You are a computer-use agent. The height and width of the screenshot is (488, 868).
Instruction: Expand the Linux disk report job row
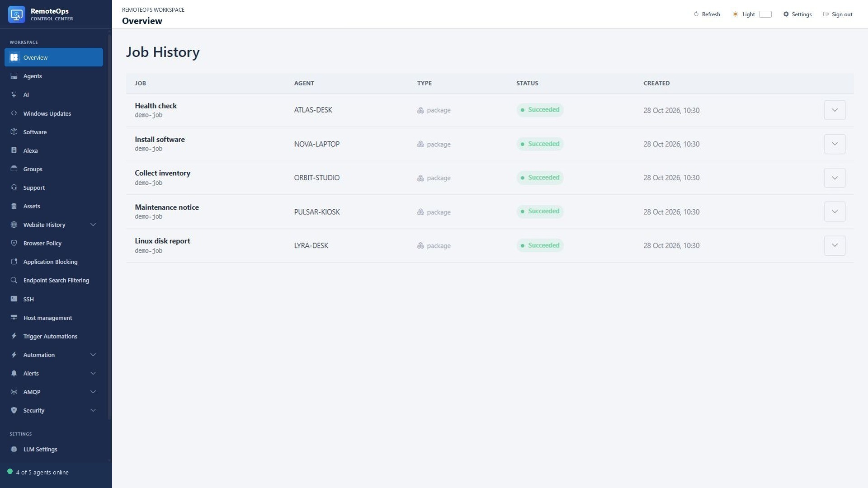(x=835, y=246)
